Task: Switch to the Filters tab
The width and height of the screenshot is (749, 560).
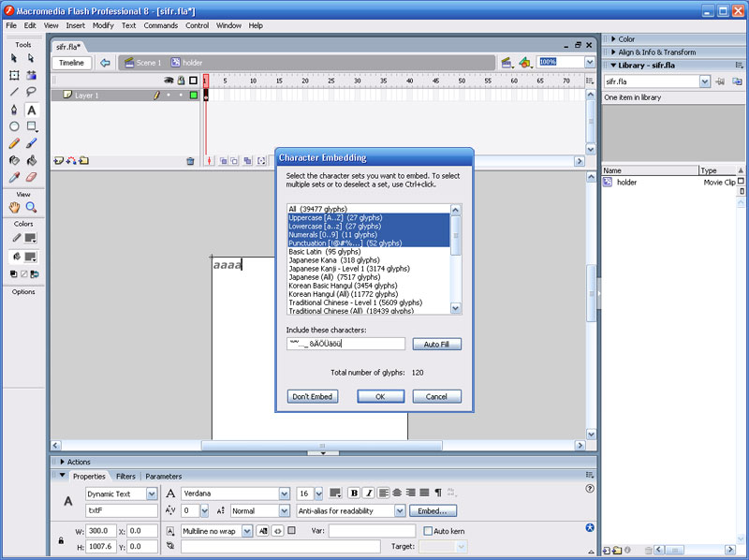Action: 125,477
